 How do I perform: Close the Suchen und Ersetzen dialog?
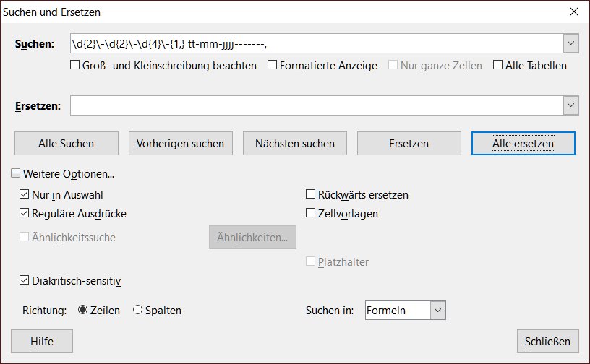click(574, 12)
